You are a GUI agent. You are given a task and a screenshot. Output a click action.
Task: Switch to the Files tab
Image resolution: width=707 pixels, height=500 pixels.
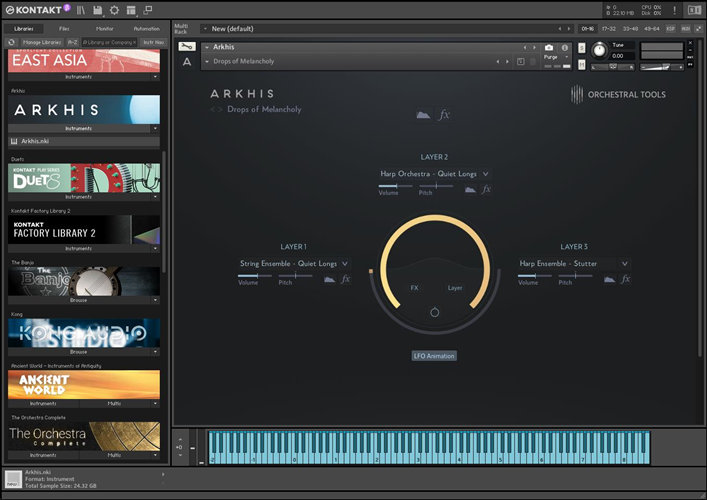[x=64, y=29]
